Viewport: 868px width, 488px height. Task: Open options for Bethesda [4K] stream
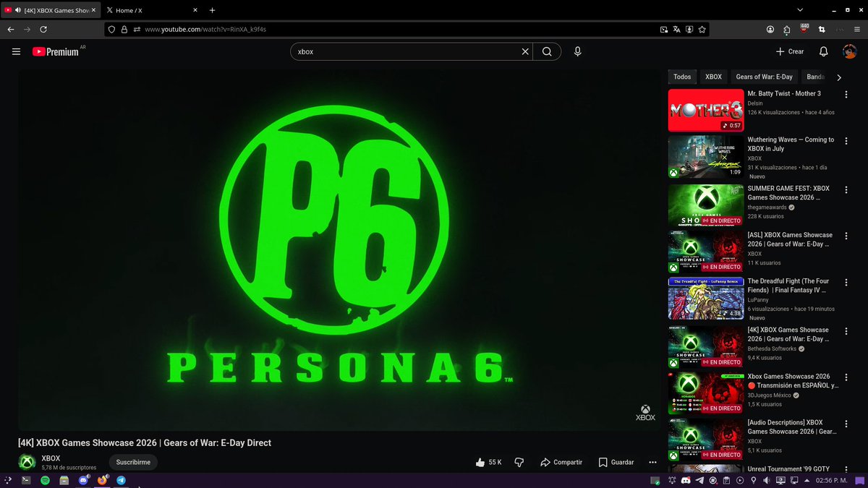click(x=848, y=331)
